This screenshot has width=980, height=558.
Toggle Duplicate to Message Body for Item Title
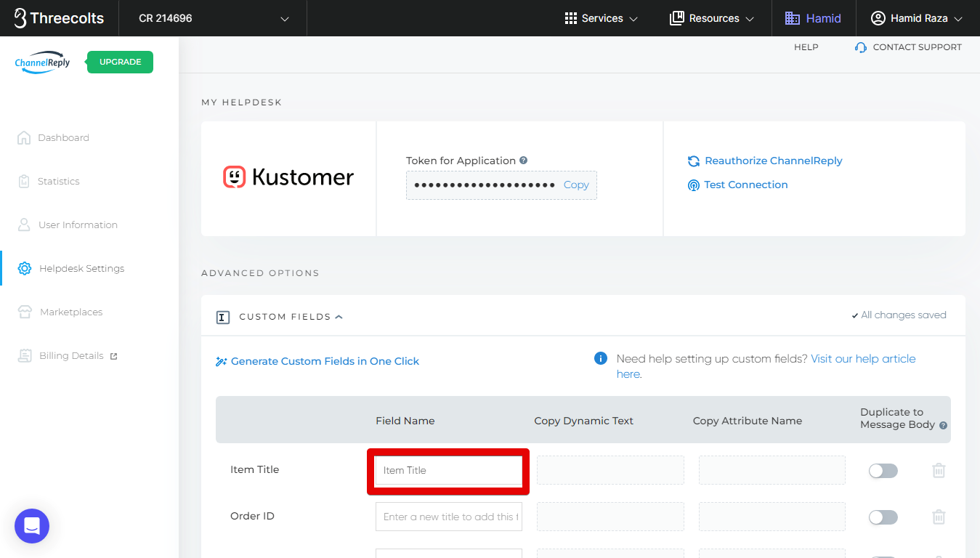[883, 471]
